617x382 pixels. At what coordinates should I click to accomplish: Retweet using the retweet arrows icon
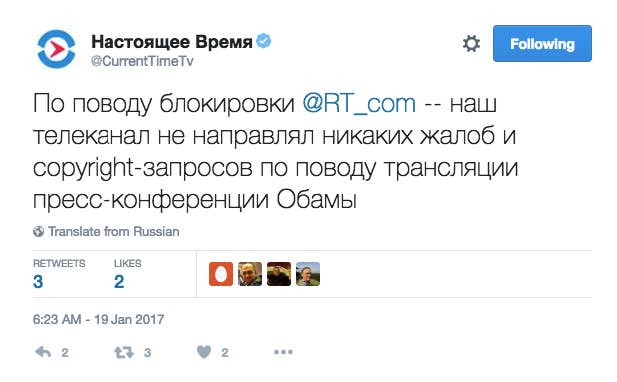click(x=124, y=352)
